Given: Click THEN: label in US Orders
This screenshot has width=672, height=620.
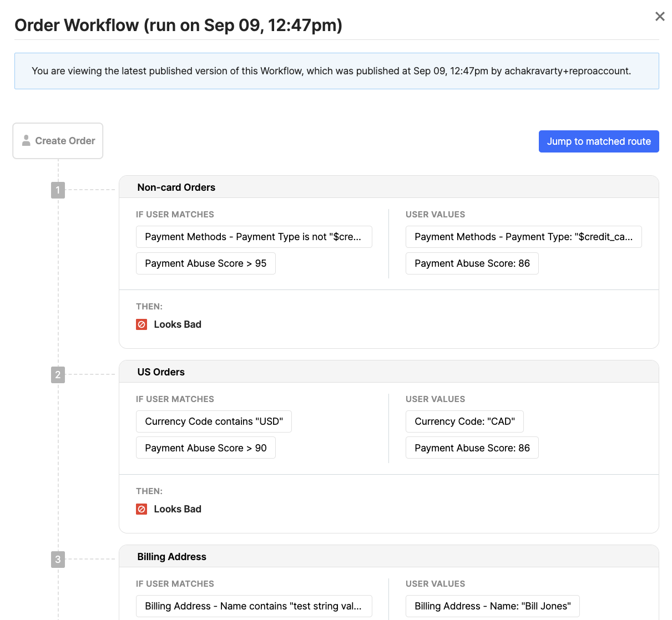Looking at the screenshot, I should point(149,491).
